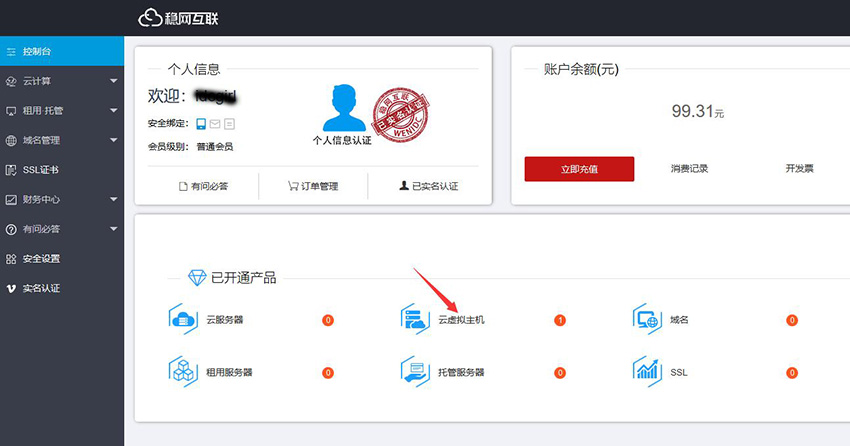Click the 实名认证 V icon
This screenshot has height=446, width=850.
(11, 288)
